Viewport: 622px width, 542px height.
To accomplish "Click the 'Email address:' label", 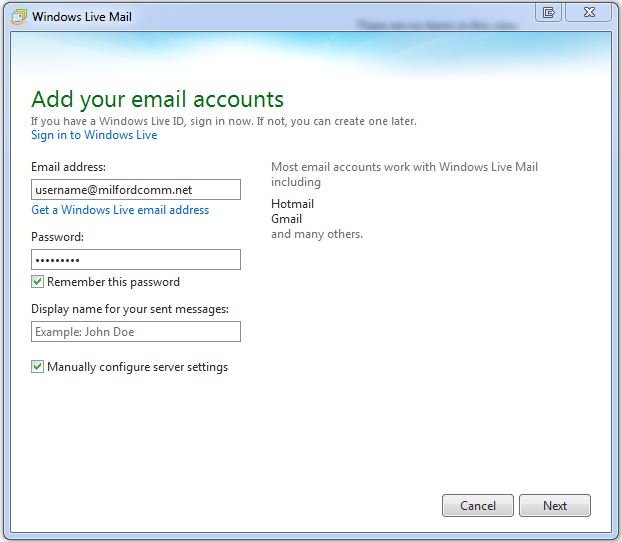I will [x=68, y=167].
